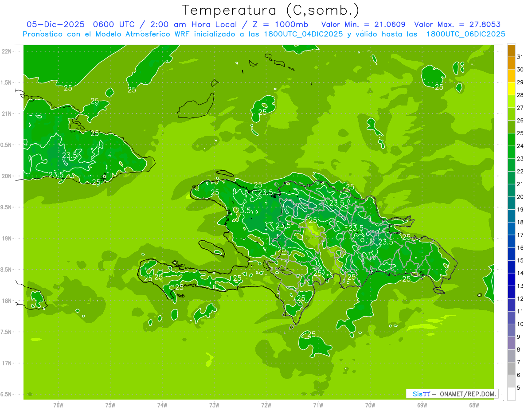The image size is (532, 411).
Task: Click the legend value "10"
Action: [520, 324]
